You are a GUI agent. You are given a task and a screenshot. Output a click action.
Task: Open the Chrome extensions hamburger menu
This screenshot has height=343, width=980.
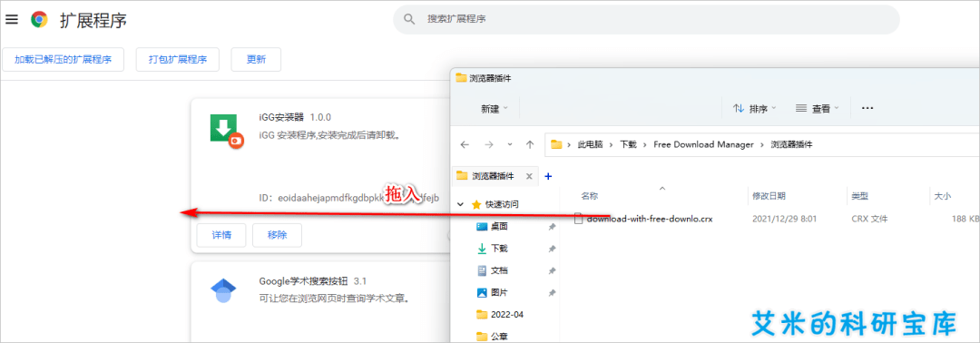coord(11,19)
